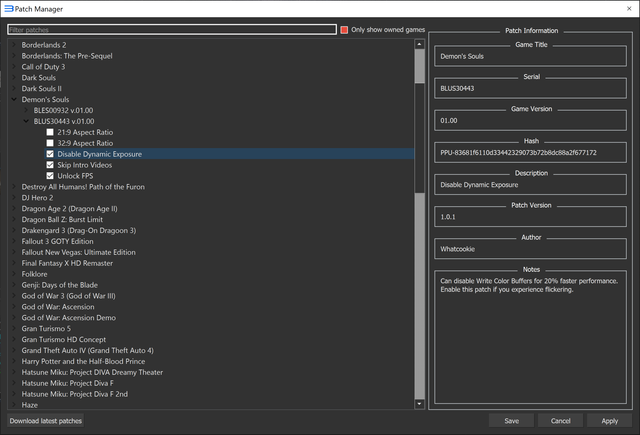Expand the Borderlands 2 entry
The width and height of the screenshot is (640, 435).
click(x=14, y=45)
